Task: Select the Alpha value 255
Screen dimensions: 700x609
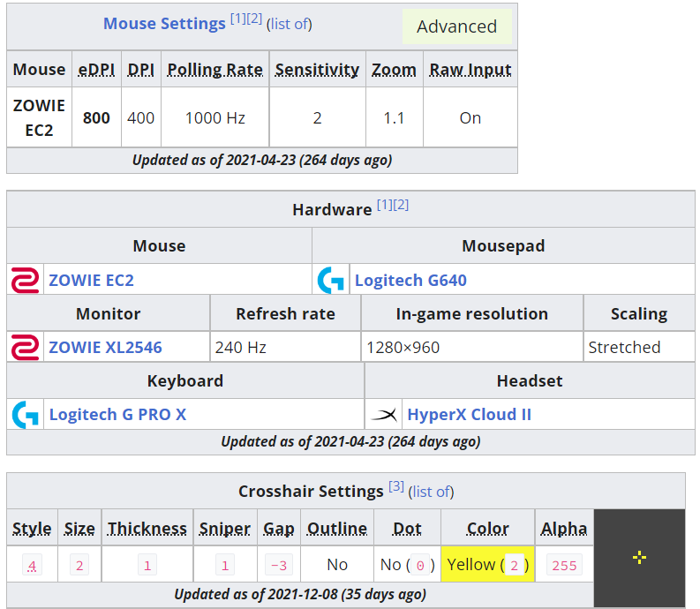Action: pos(564,565)
